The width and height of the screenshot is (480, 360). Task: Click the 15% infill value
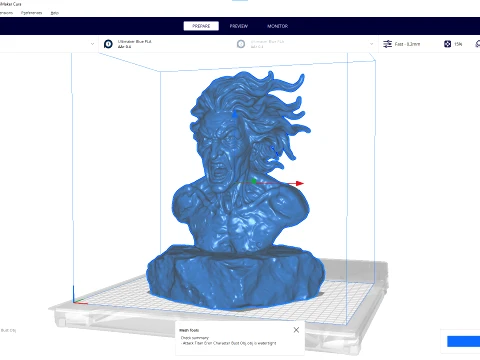pos(458,44)
